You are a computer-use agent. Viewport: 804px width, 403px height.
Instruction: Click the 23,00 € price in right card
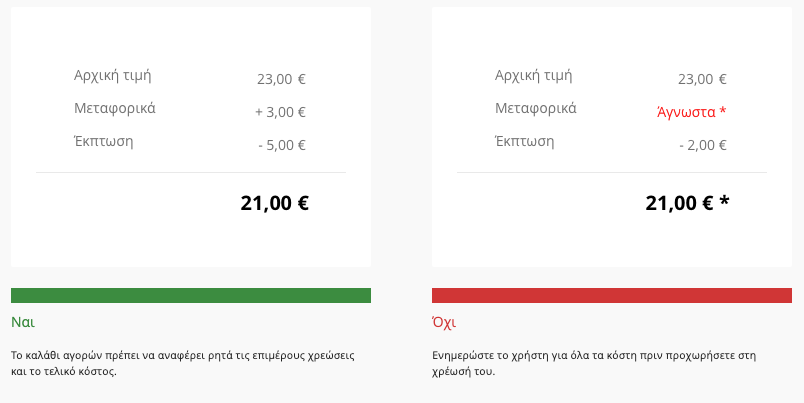coord(702,79)
